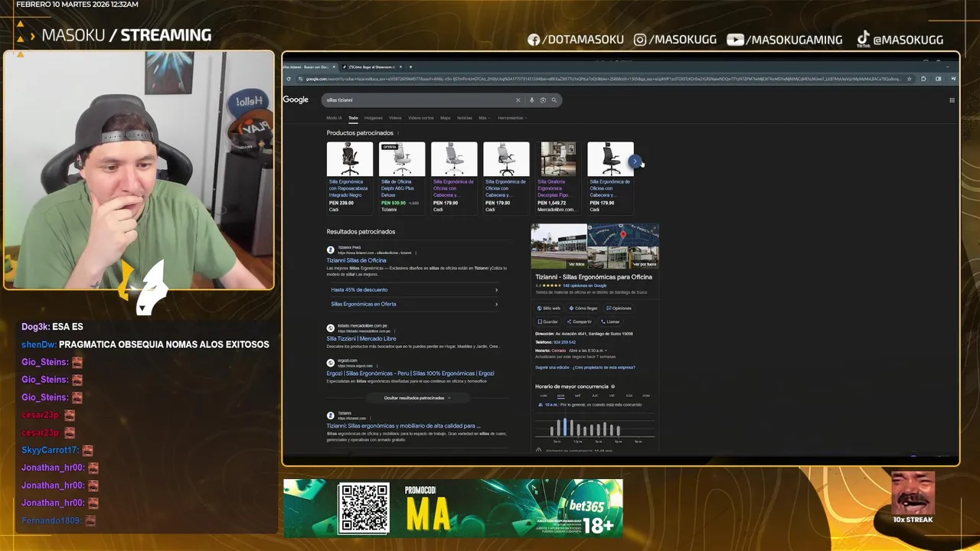Select the JUE day in popular times
The image size is (980, 551).
pos(595,396)
